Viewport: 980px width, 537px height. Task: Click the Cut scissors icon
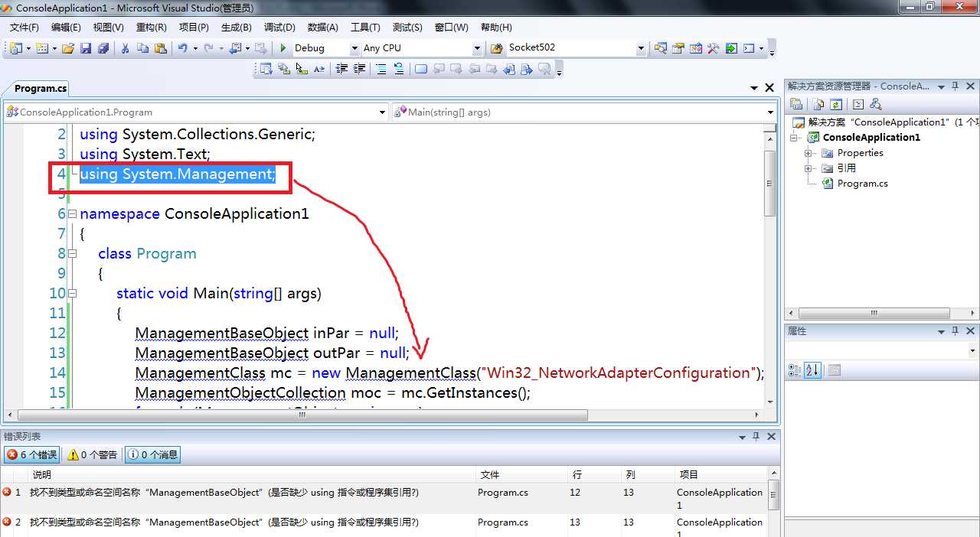[124, 47]
